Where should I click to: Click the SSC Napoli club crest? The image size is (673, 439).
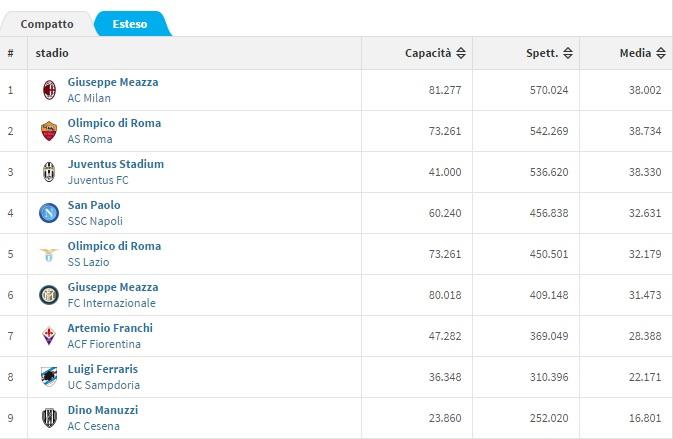[x=48, y=213]
